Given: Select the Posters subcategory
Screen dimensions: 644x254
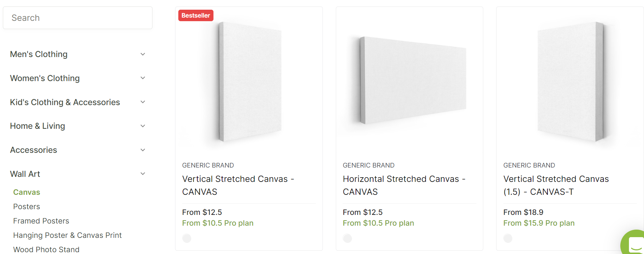Looking at the screenshot, I should pos(26,206).
